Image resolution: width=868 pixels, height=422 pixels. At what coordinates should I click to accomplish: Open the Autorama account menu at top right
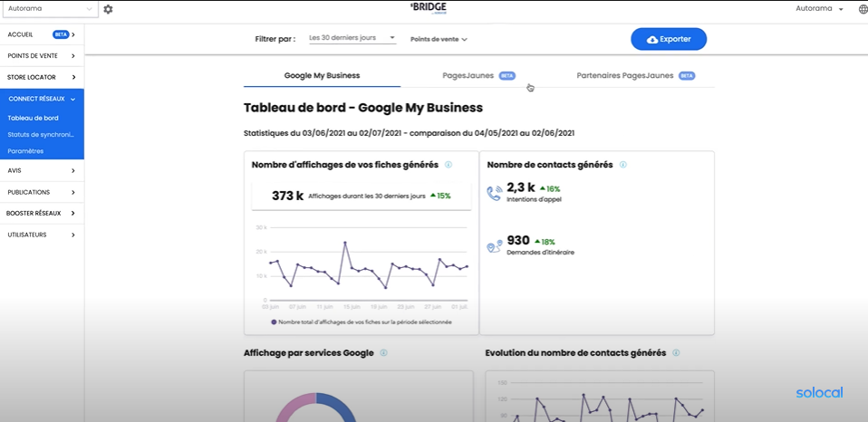pos(819,9)
